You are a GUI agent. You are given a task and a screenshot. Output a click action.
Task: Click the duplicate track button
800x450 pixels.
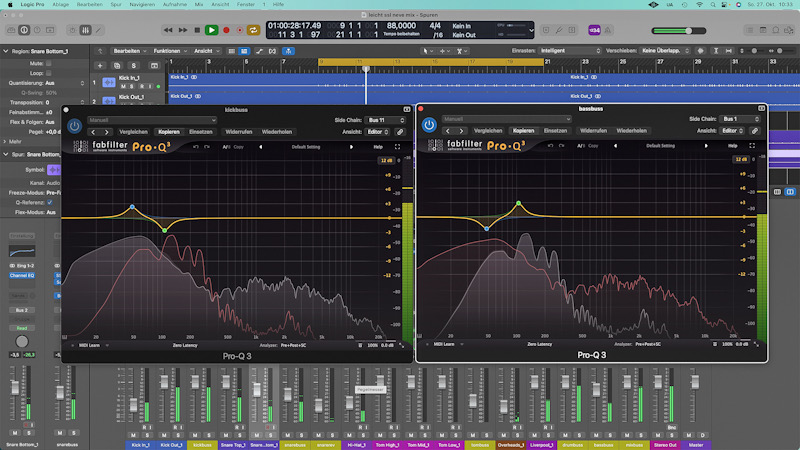117,65
